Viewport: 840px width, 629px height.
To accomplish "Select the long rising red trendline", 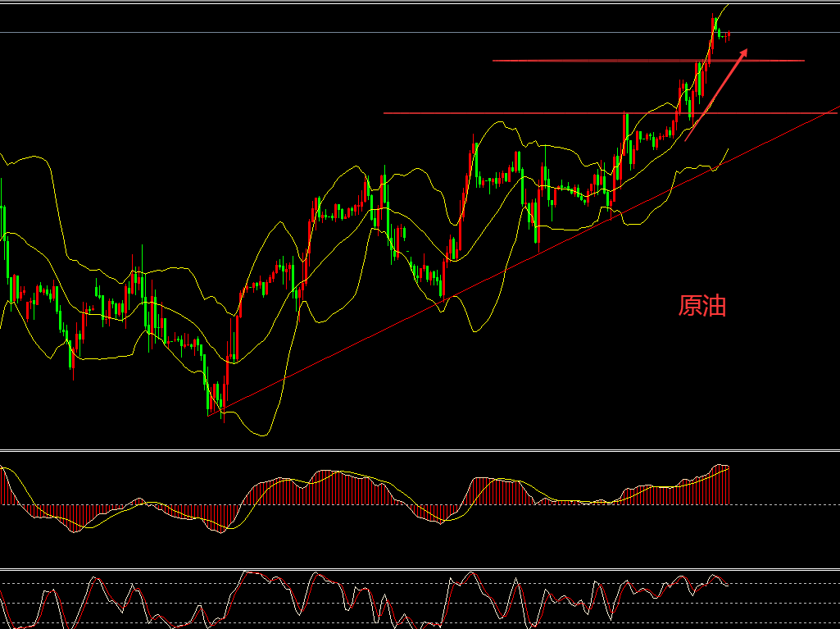I will (524, 261).
